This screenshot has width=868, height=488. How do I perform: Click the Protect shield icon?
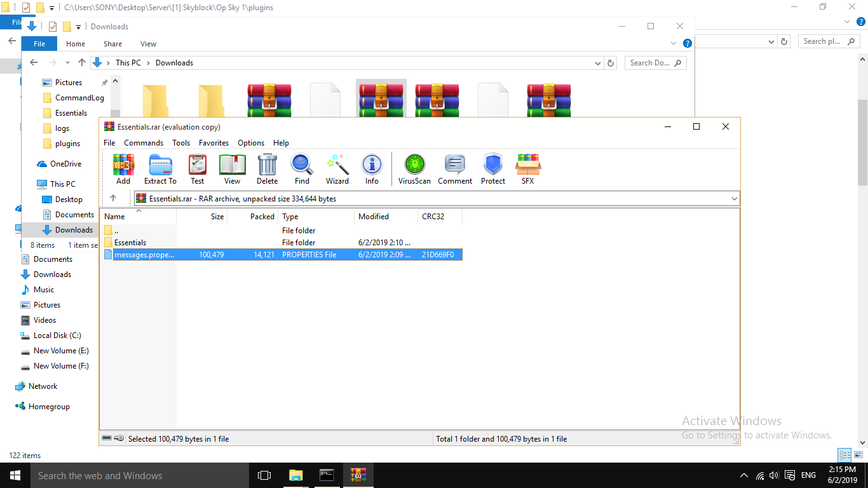493,169
